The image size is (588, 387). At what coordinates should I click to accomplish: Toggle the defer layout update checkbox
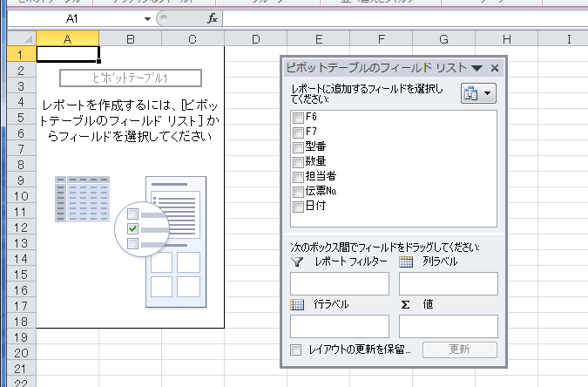coord(296,350)
